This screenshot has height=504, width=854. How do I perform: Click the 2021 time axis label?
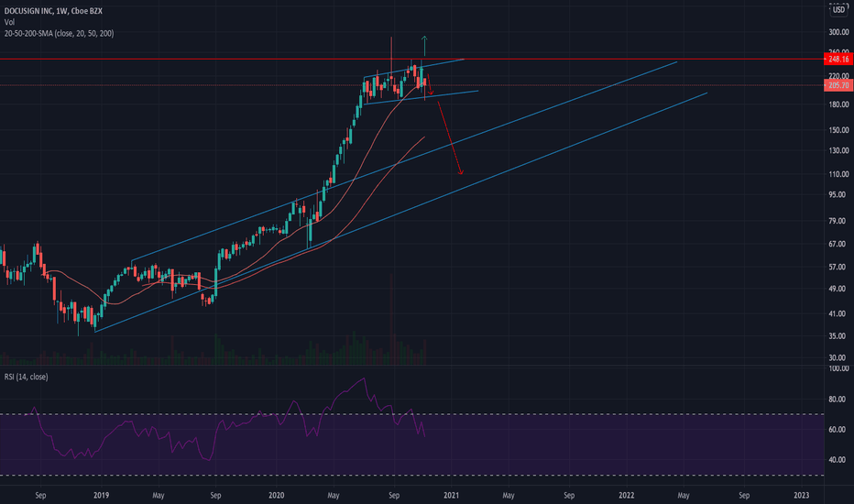(x=451, y=495)
